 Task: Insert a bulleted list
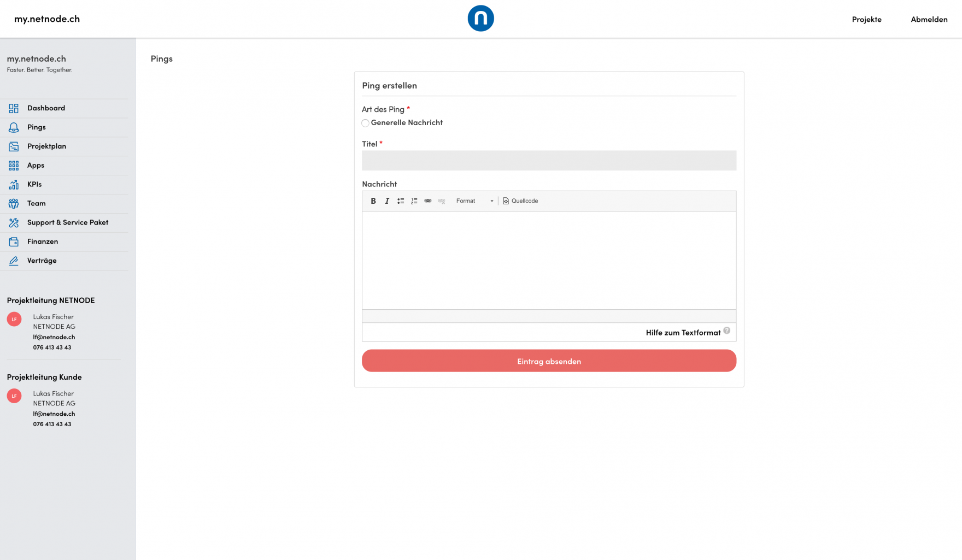[x=401, y=201]
